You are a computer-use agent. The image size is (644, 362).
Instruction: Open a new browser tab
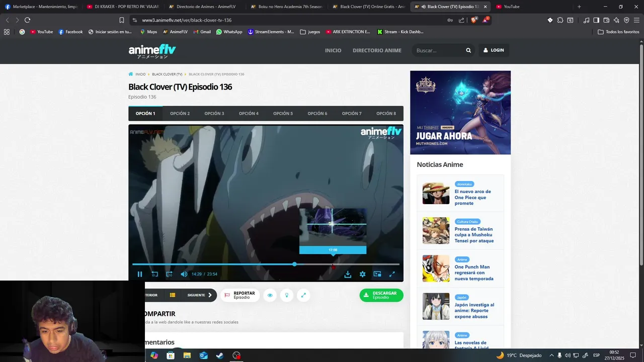579,7
